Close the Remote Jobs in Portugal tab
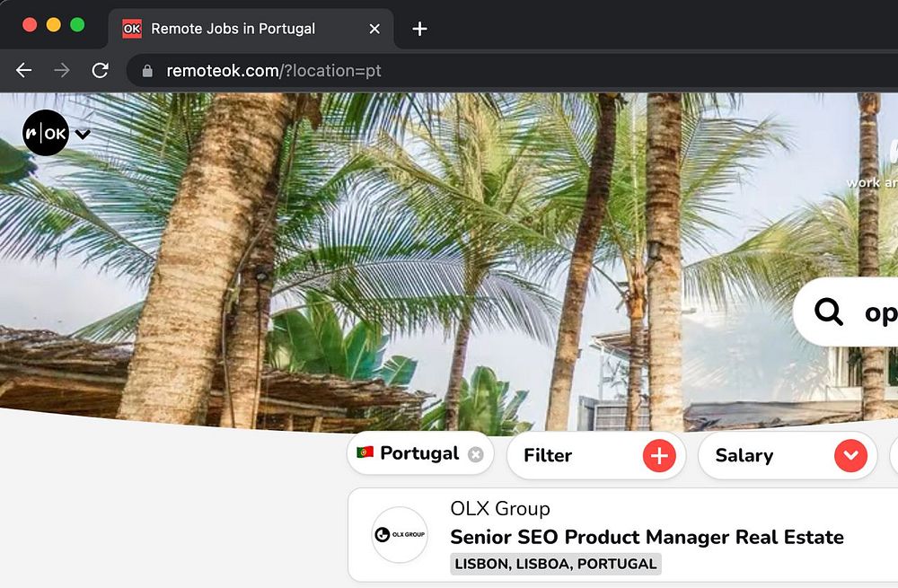The width and height of the screenshot is (898, 588). click(374, 29)
